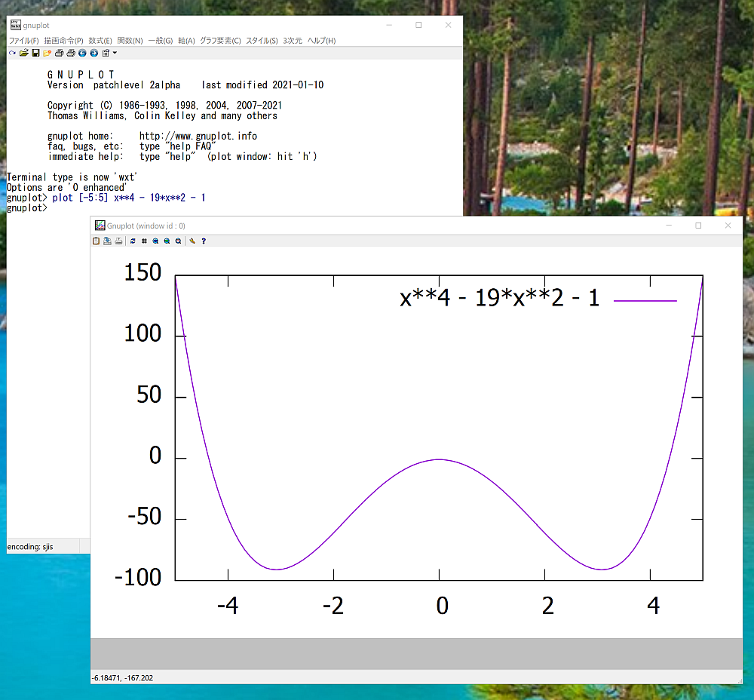
Task: Open a script file via folder icon
Action: [x=23, y=54]
